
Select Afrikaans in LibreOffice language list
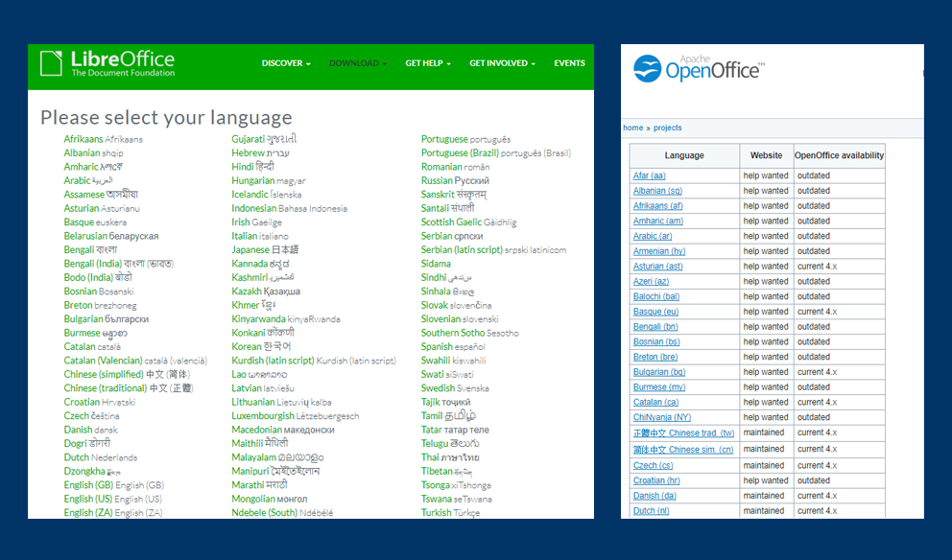tap(83, 139)
